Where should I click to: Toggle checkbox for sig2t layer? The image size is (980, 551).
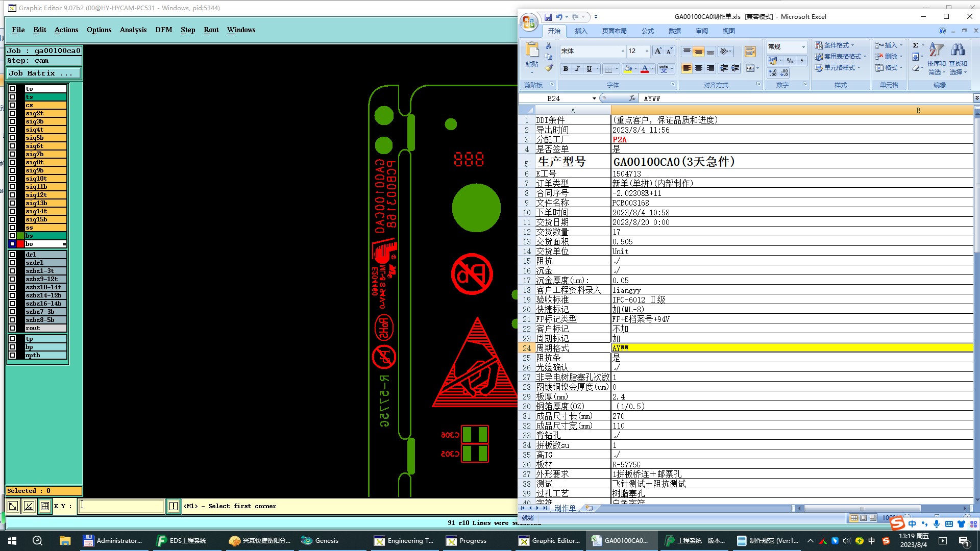(x=12, y=113)
